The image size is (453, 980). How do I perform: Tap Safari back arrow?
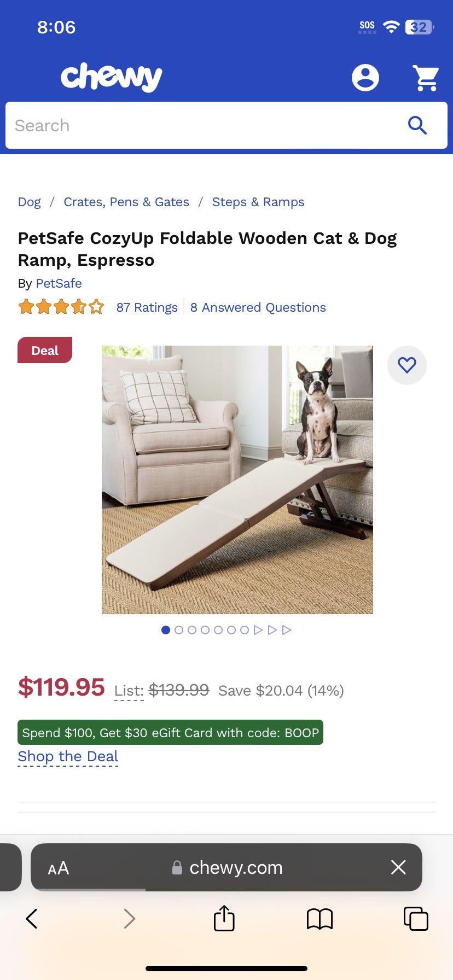pos(32,919)
